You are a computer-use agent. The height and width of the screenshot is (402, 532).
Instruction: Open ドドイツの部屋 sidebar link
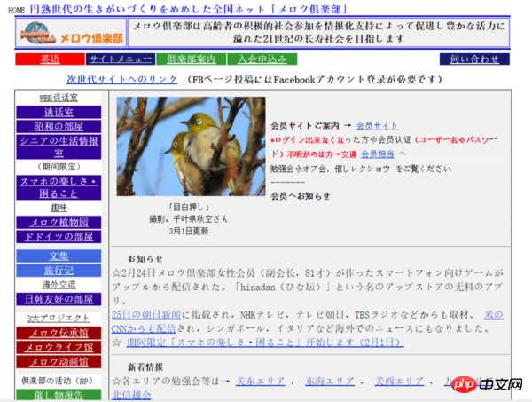59,237
